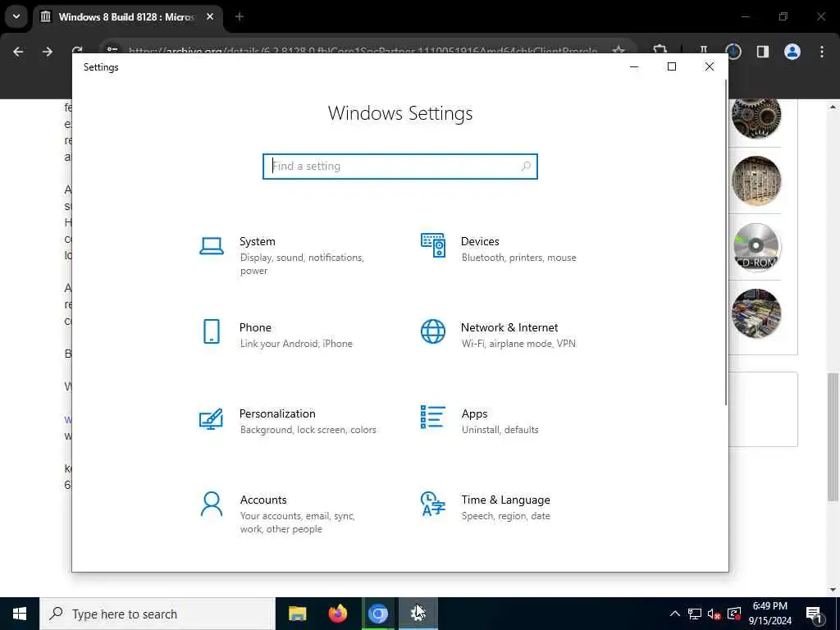Click the 'Accounts' title
Viewport: 840px width, 630px height.
coord(263,500)
